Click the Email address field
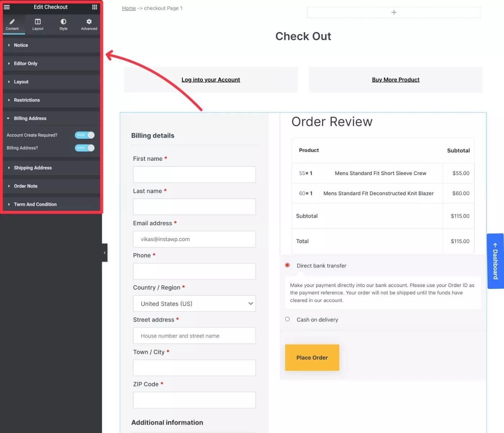Screen dimensions: 504x433 point(194,239)
